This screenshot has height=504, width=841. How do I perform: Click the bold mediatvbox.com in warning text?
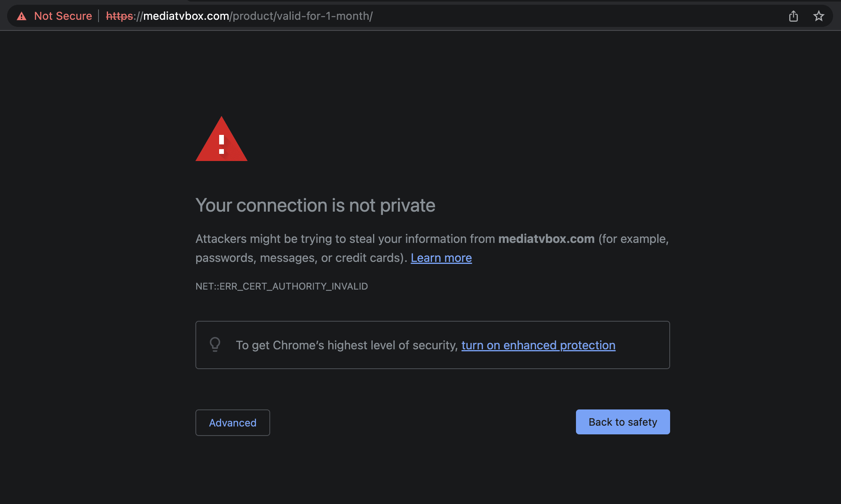(546, 239)
